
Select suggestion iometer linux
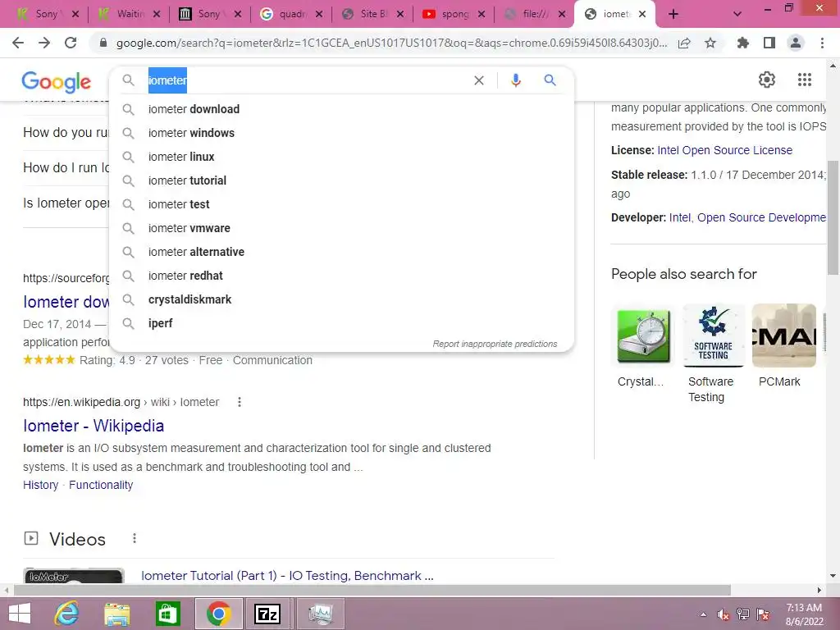(x=342, y=157)
